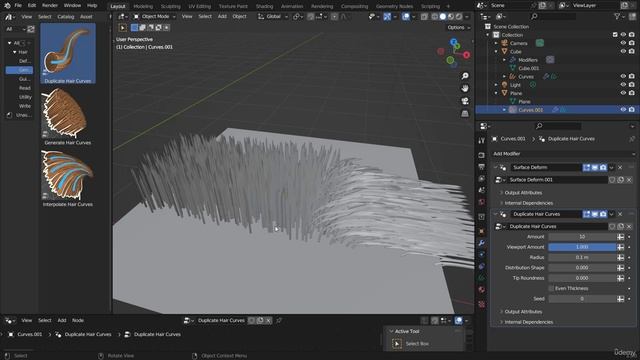640x360 pixels.
Task: Click the viewport pan hand icon
Action: (465, 88)
